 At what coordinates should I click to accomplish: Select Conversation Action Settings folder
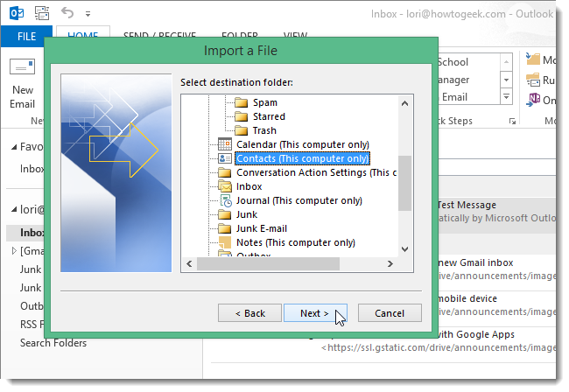[316, 172]
